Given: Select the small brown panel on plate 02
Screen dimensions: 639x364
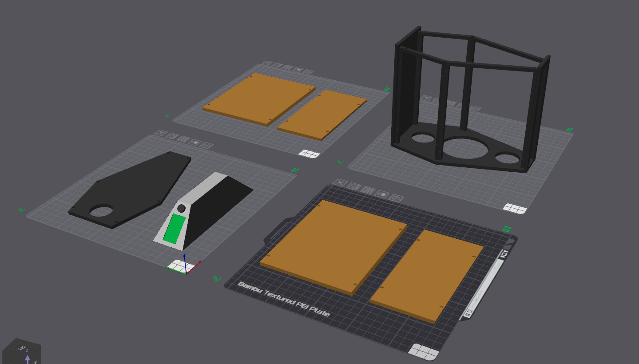Looking at the screenshot, I should pos(322,115).
